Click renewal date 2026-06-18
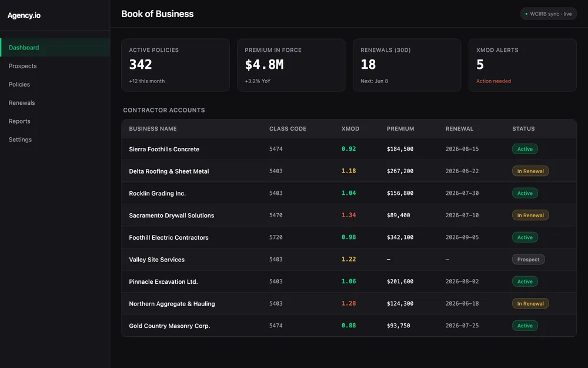 (462, 303)
